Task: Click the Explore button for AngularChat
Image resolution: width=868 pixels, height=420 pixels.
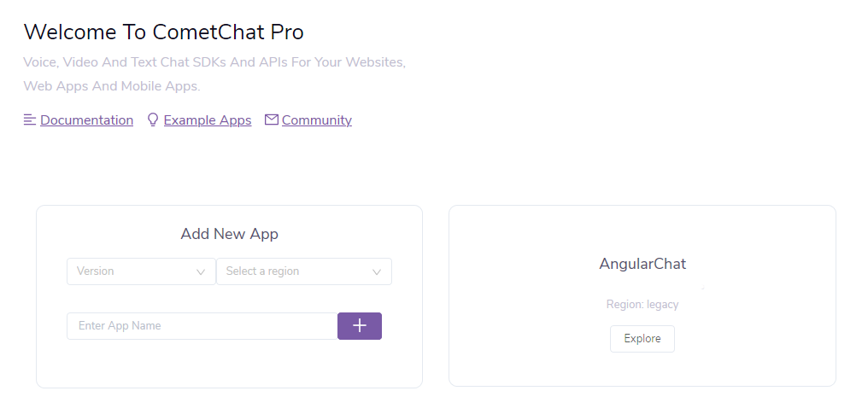Action: pos(642,339)
